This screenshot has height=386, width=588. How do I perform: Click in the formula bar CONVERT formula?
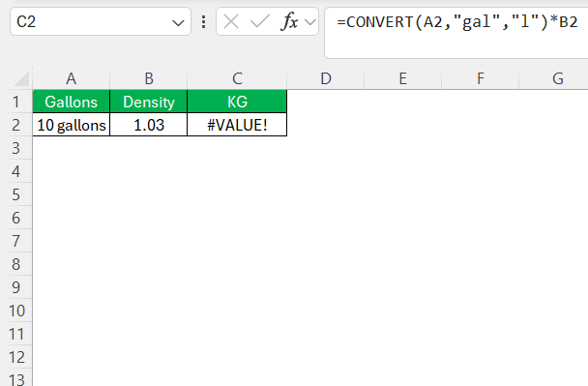coord(456,22)
